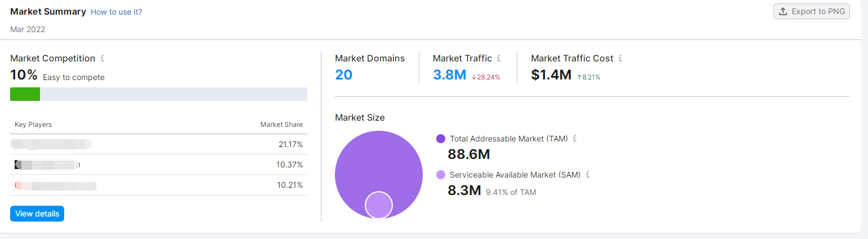Screen dimensions: 868x239
Task: Click the Export to PNG button
Action: [811, 11]
